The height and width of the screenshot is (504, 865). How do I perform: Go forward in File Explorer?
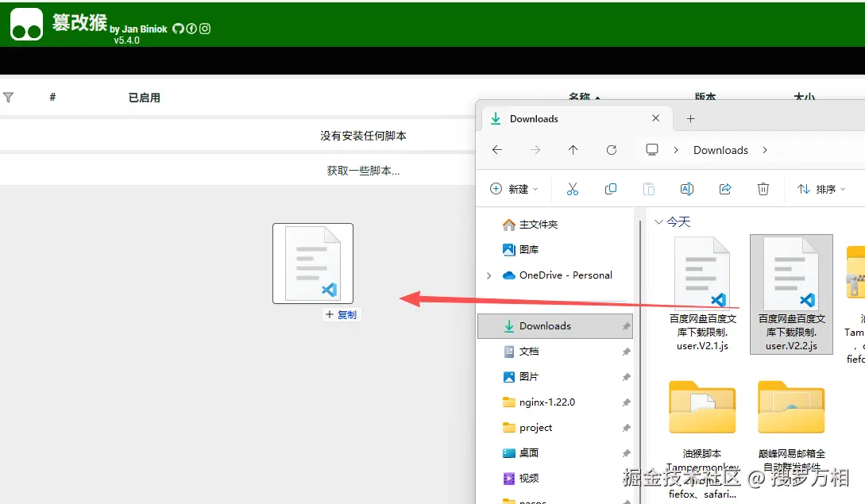[x=535, y=150]
